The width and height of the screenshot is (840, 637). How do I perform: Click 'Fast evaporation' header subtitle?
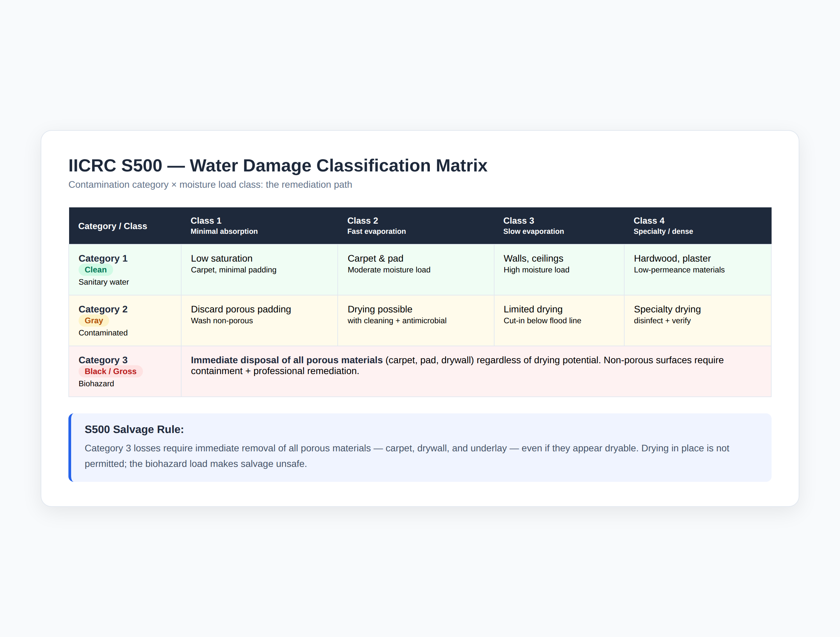tap(377, 231)
